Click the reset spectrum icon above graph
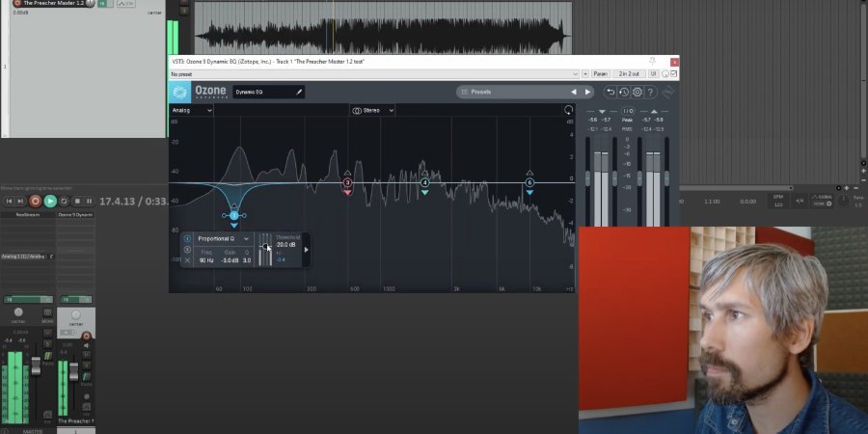This screenshot has height=434, width=868. click(568, 110)
